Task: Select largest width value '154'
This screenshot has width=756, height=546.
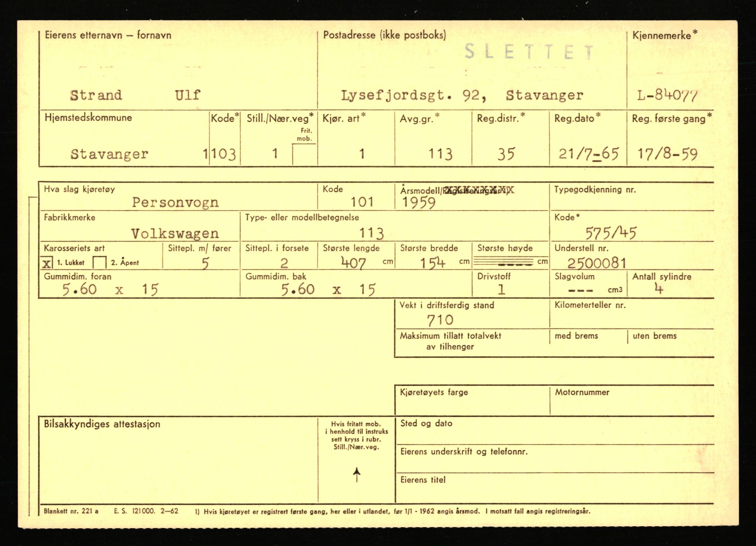Action: pos(433,263)
